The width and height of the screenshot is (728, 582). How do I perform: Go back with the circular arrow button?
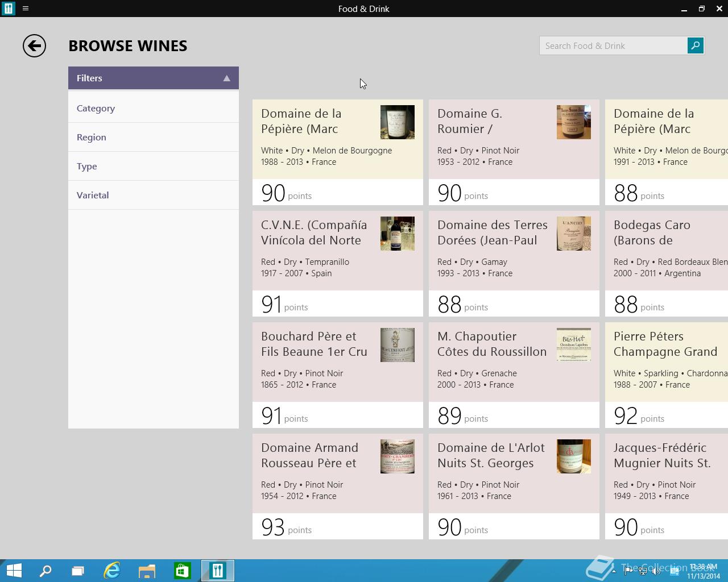coord(34,46)
